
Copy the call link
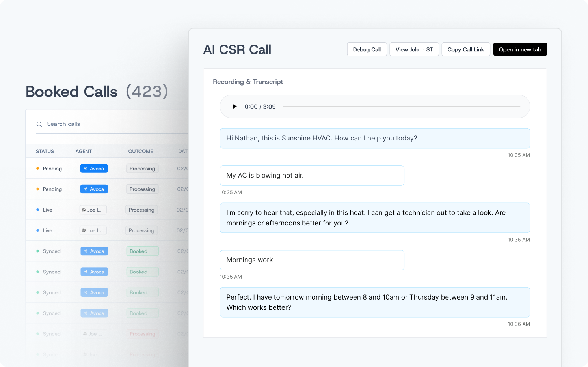click(466, 49)
